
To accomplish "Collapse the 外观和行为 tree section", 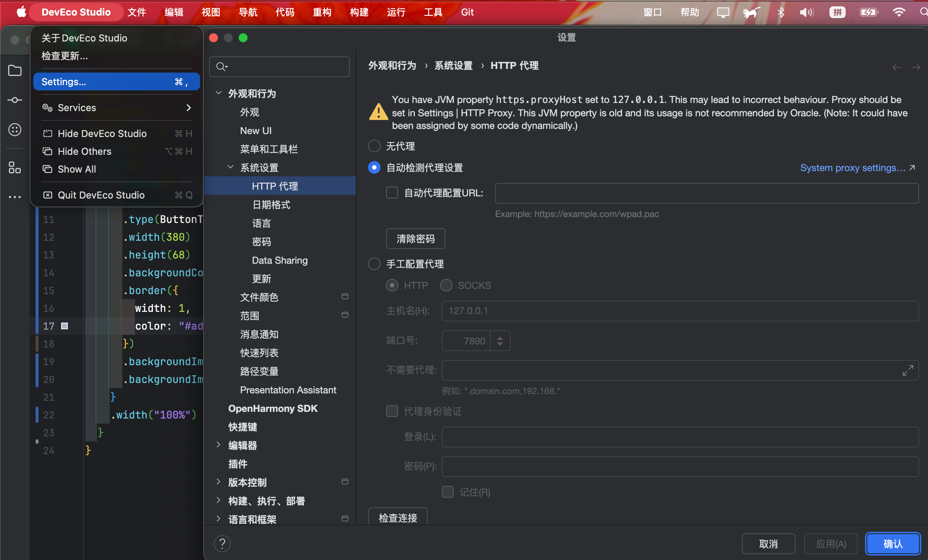I will [x=218, y=93].
